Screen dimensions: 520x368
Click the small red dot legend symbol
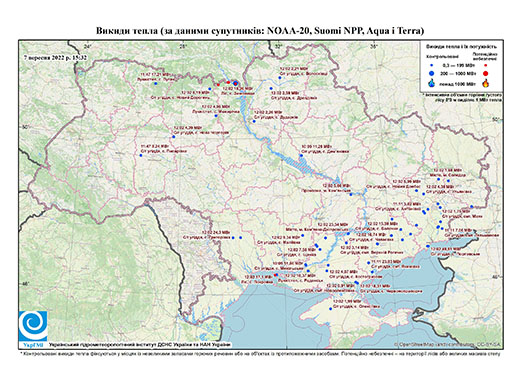point(485,66)
